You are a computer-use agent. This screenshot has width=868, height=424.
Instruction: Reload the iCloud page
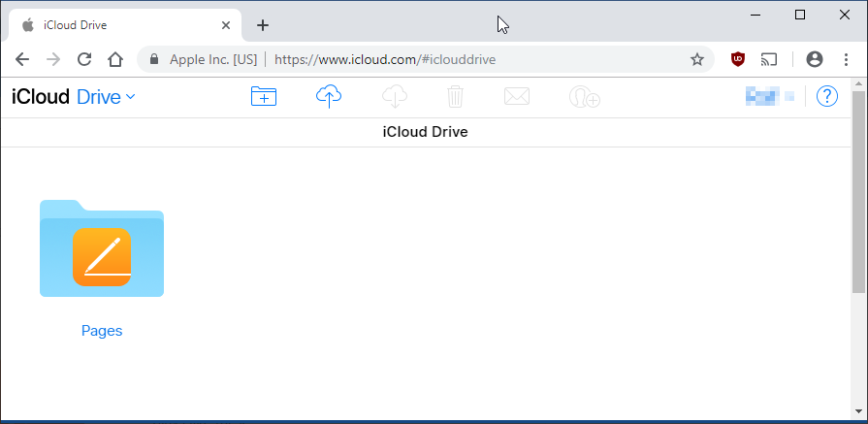(84, 59)
